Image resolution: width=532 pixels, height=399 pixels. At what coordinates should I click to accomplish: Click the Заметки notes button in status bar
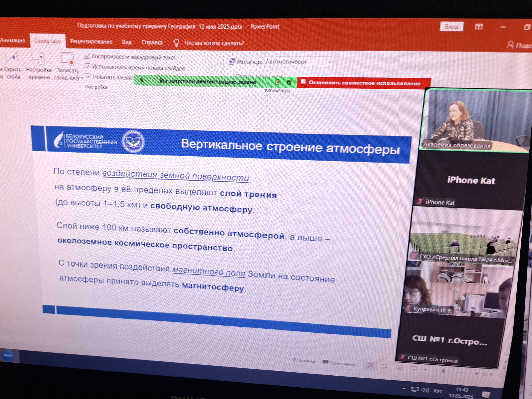point(304,361)
